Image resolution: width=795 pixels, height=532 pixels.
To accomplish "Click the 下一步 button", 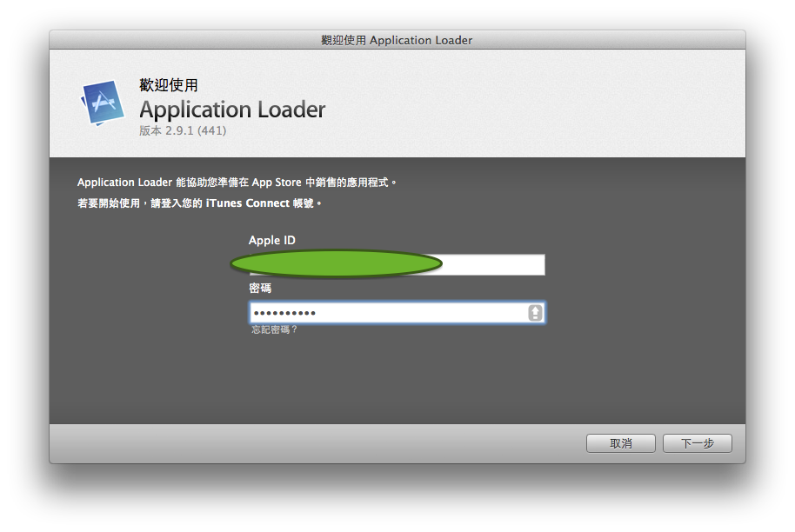I will tap(697, 443).
